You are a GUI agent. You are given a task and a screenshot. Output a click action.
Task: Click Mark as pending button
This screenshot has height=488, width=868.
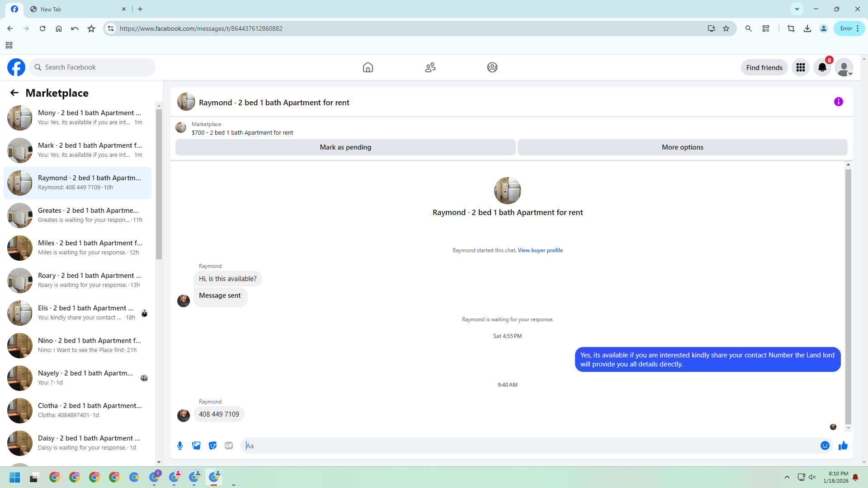coord(345,147)
